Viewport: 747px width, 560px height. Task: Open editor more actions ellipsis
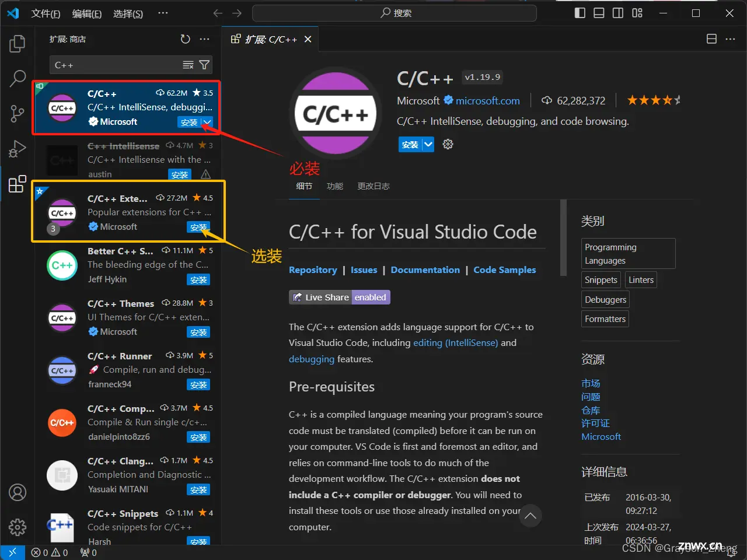pos(730,39)
